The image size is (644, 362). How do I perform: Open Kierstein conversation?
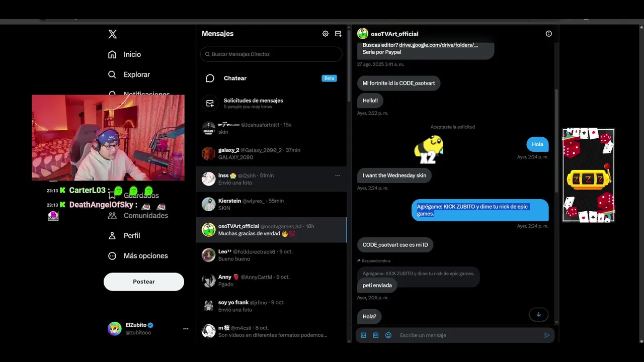(x=271, y=204)
